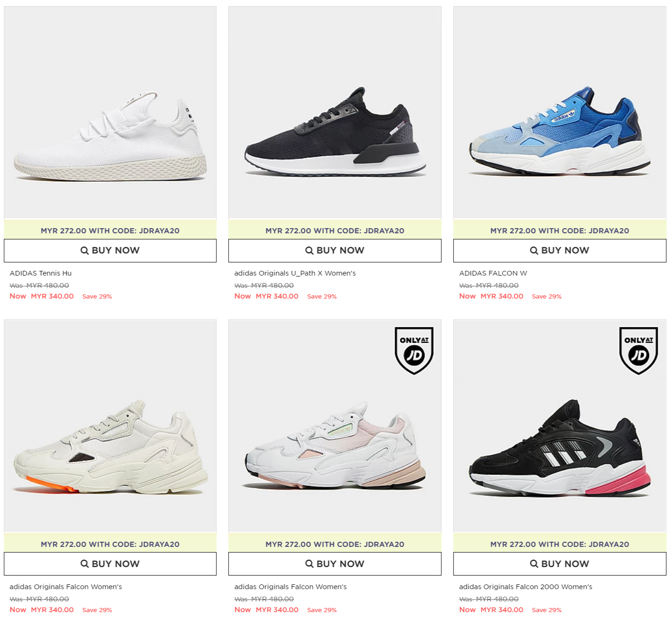Open adidas Originals Falcon 2000 Women's link
The width and height of the screenshot is (672, 622).
tap(525, 587)
